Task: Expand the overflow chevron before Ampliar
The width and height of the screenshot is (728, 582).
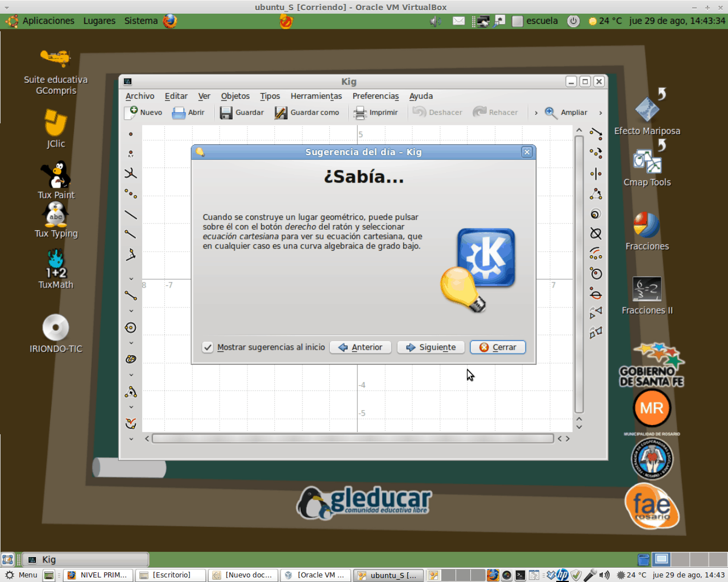Action: (x=536, y=113)
